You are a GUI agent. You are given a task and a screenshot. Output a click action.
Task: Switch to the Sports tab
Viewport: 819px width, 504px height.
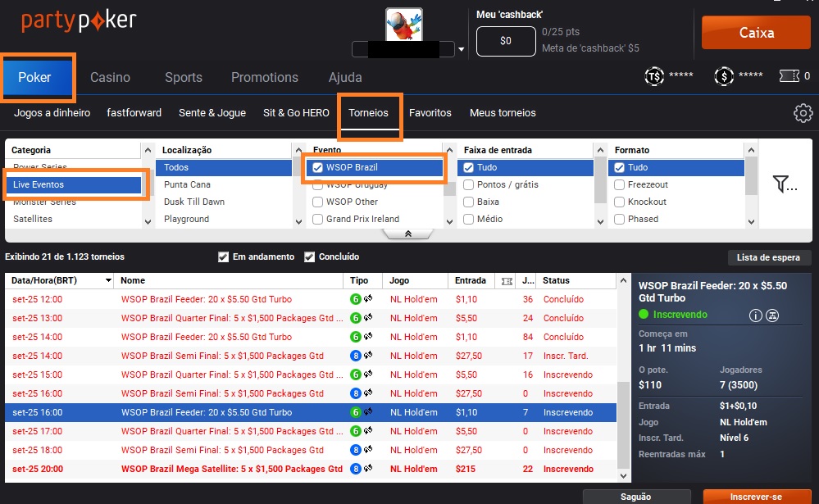[x=184, y=77]
